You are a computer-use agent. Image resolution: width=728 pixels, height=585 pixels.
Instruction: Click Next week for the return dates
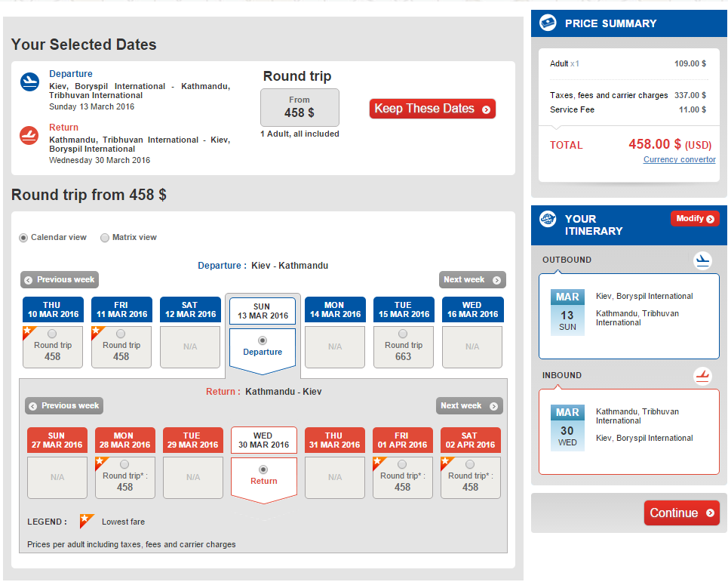(468, 405)
